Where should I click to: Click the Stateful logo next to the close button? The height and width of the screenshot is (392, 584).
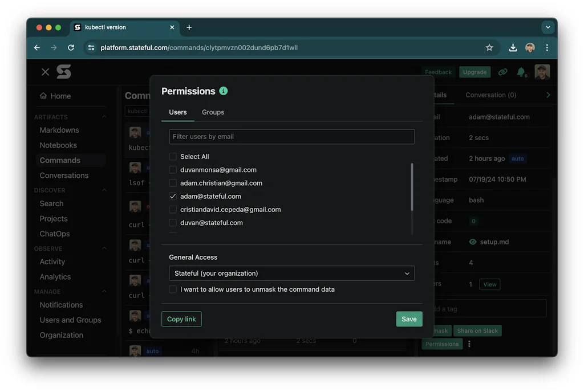(63, 72)
